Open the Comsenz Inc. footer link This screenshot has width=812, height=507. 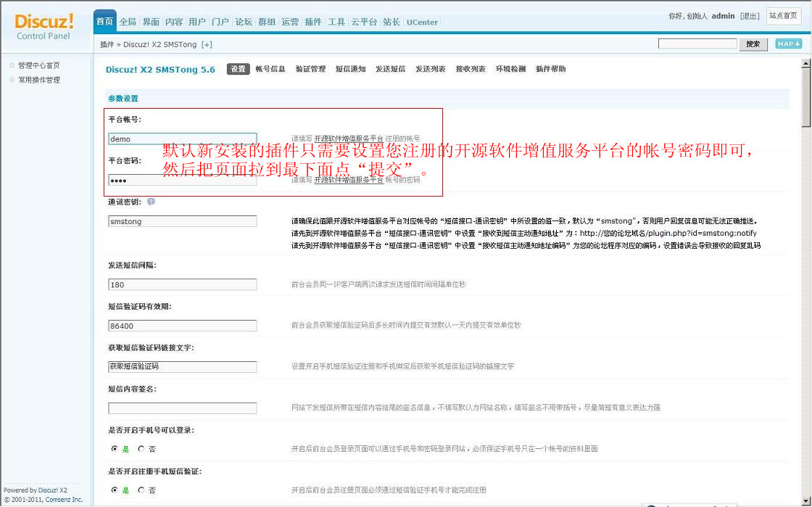(x=65, y=500)
